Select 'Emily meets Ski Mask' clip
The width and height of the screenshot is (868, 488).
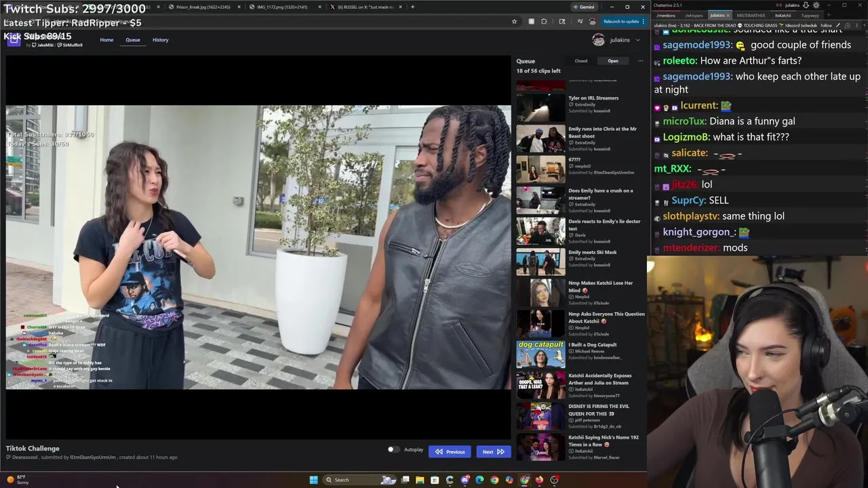[540, 262]
